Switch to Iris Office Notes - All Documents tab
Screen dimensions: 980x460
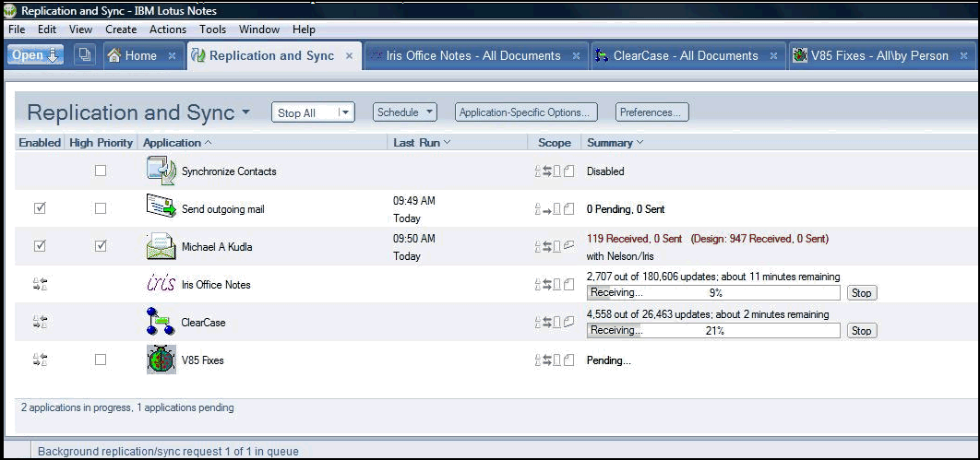pyautogui.click(x=476, y=55)
